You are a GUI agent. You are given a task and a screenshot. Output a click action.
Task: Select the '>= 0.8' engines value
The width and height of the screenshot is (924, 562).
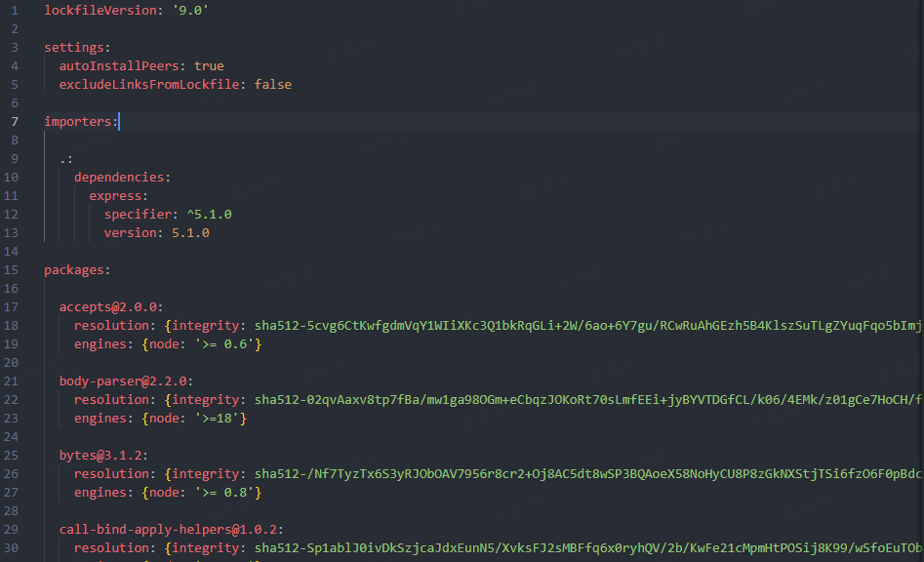[x=224, y=493]
